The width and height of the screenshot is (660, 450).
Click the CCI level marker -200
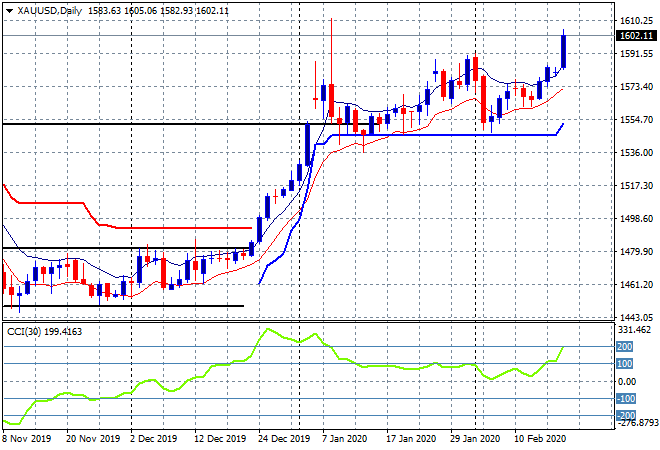coord(626,416)
